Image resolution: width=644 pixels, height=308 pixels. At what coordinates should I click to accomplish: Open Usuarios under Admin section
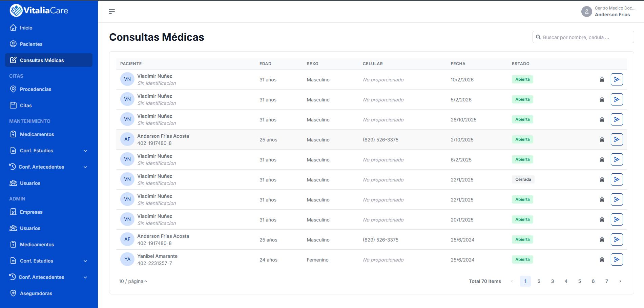pyautogui.click(x=49, y=228)
